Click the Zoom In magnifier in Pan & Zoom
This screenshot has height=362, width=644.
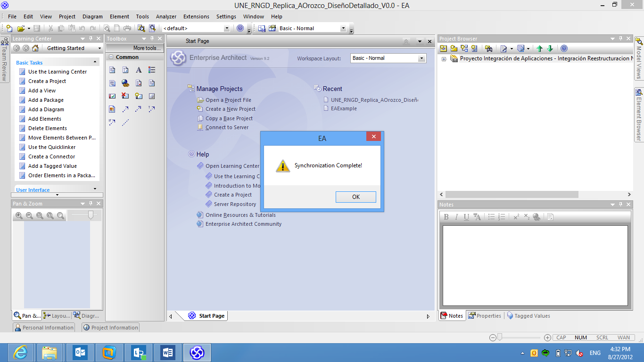point(19,215)
